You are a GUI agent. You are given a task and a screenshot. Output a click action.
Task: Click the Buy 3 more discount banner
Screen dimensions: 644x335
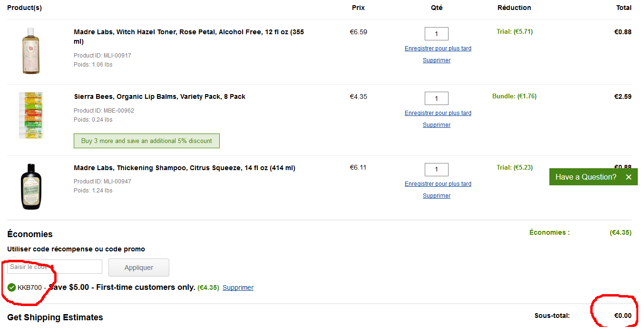pyautogui.click(x=146, y=141)
